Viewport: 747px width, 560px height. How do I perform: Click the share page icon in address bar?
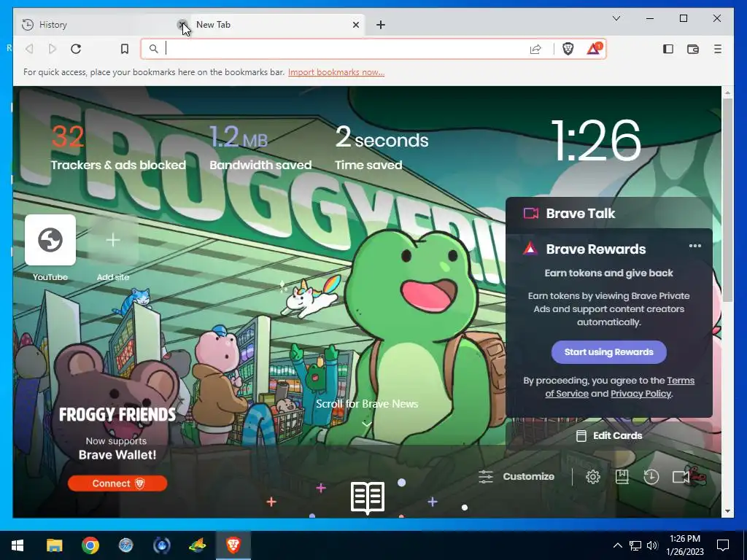click(535, 49)
